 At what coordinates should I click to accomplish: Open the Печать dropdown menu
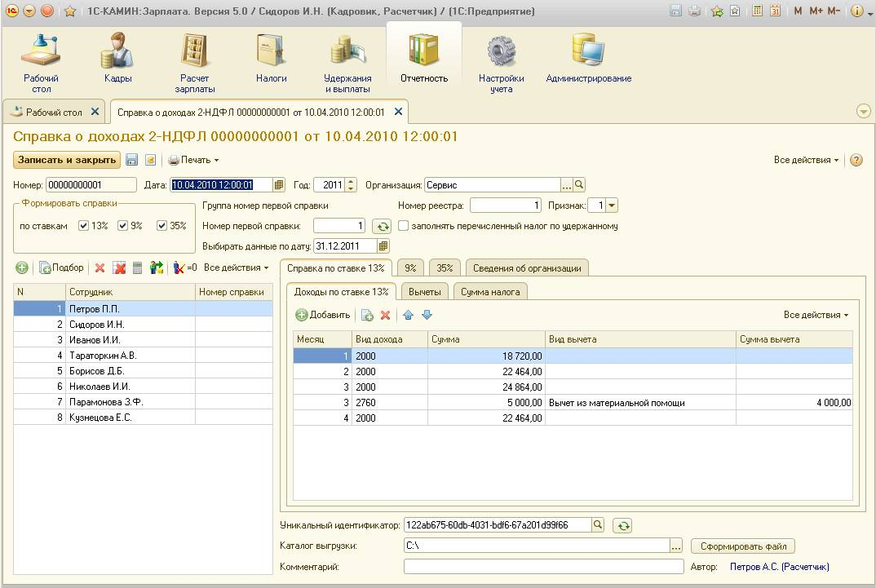coord(194,161)
